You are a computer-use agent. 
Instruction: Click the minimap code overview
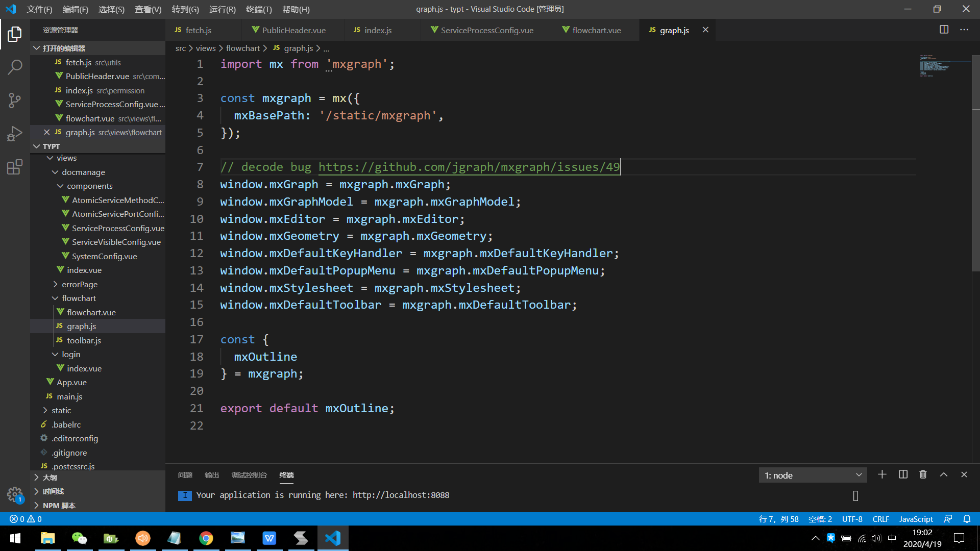[934, 66]
